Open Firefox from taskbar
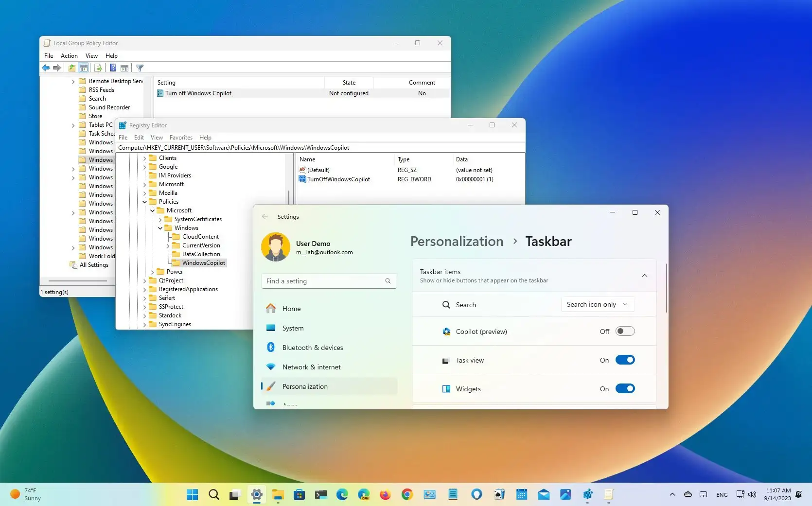812x506 pixels. (385, 495)
